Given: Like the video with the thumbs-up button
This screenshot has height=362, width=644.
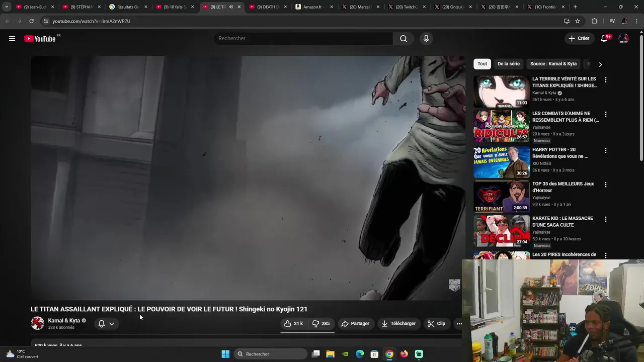Looking at the screenshot, I should coord(293,324).
